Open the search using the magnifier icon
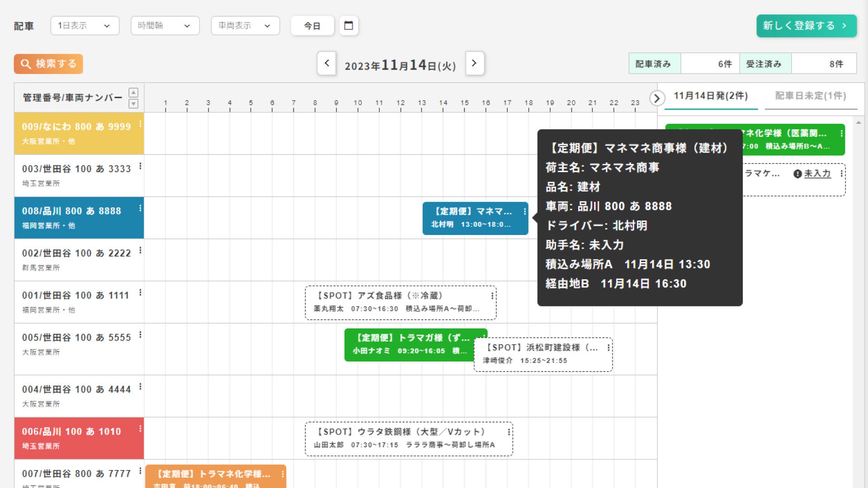 [x=25, y=64]
